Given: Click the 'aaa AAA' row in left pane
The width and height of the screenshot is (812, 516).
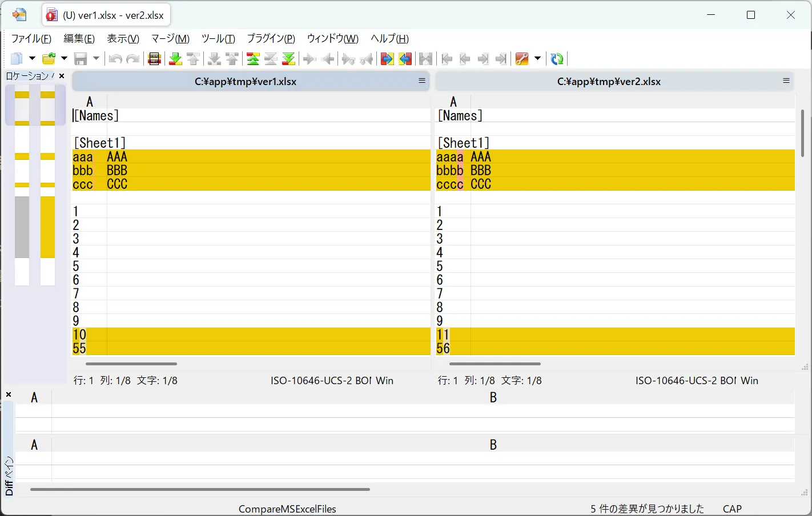Looking at the screenshot, I should pos(251,156).
